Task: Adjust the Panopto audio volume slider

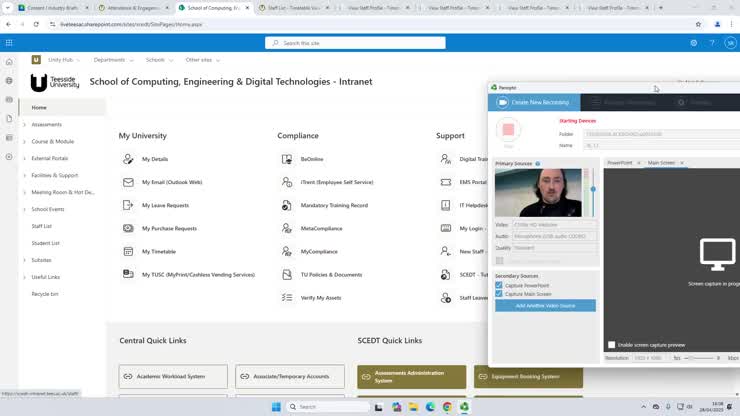Action: [x=593, y=189]
